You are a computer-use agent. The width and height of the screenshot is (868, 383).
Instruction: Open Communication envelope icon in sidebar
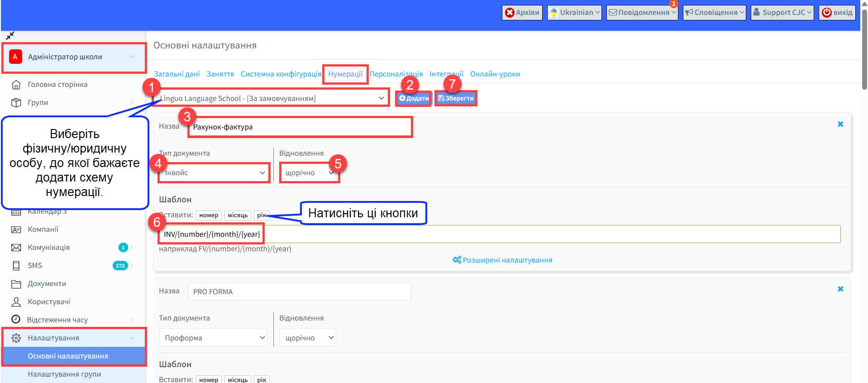(16, 248)
